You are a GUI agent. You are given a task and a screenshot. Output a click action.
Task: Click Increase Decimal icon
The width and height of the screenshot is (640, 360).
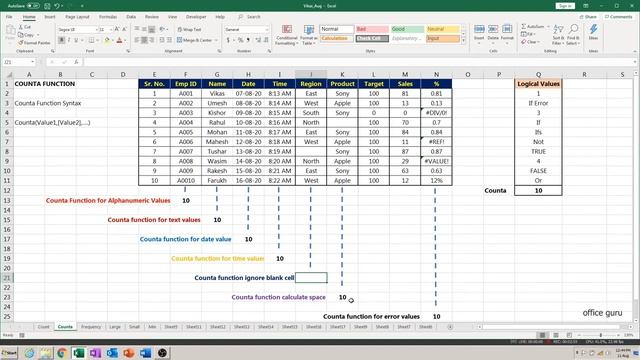click(258, 40)
